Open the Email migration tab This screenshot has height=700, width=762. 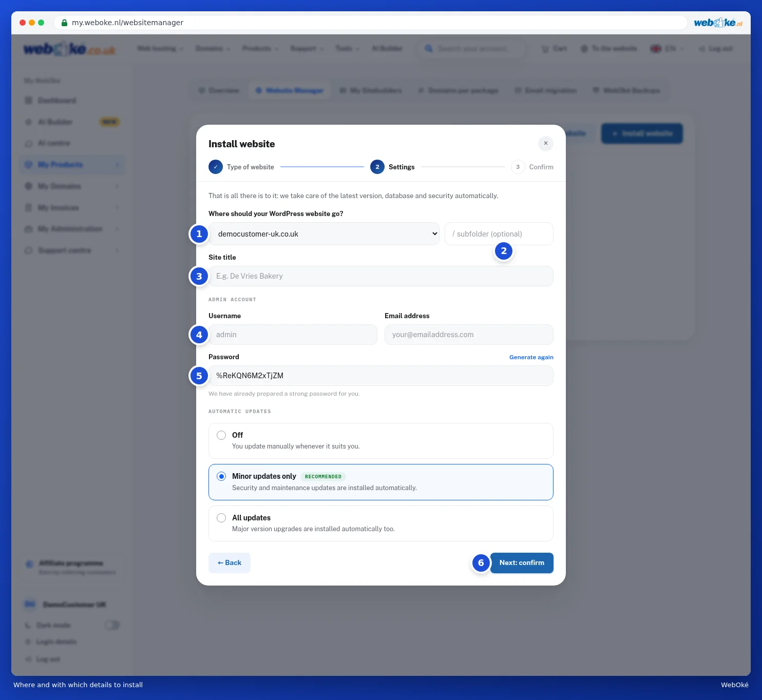(x=546, y=90)
